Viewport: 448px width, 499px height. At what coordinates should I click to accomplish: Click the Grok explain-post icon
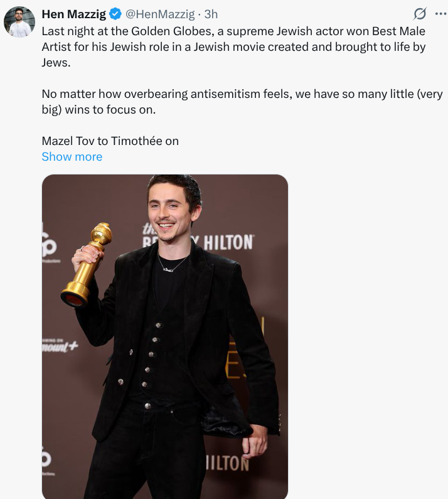tap(420, 14)
